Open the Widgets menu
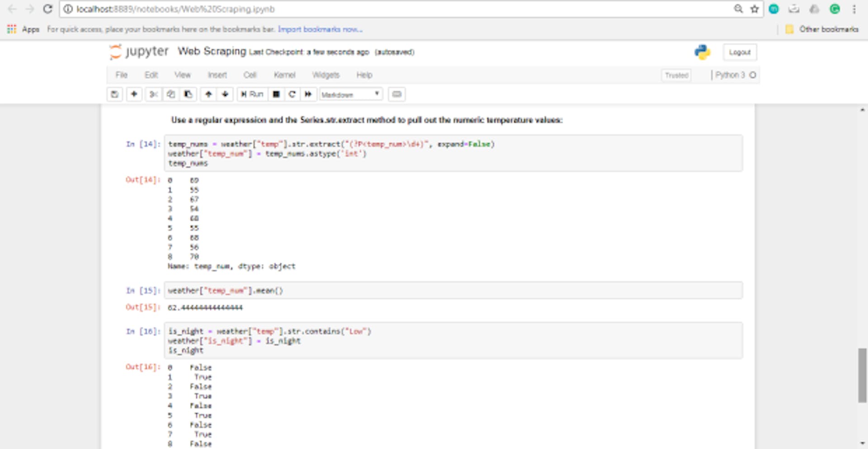The width and height of the screenshot is (868, 449). point(326,75)
